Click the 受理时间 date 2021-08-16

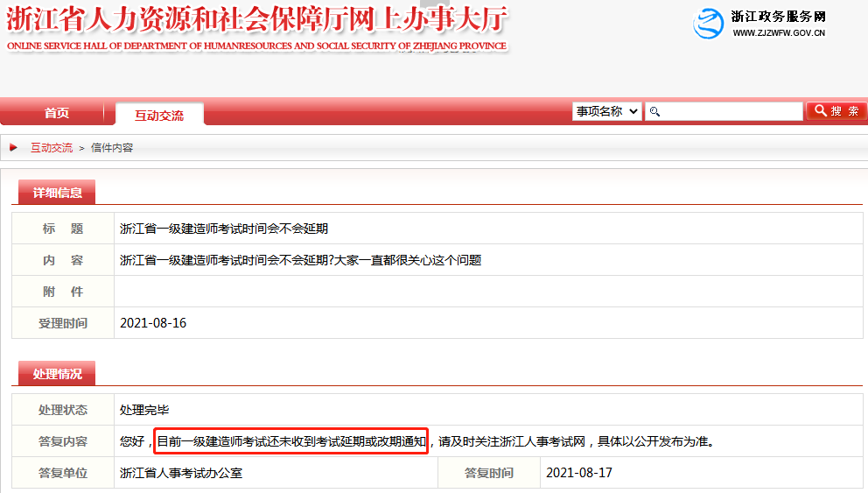pos(153,323)
